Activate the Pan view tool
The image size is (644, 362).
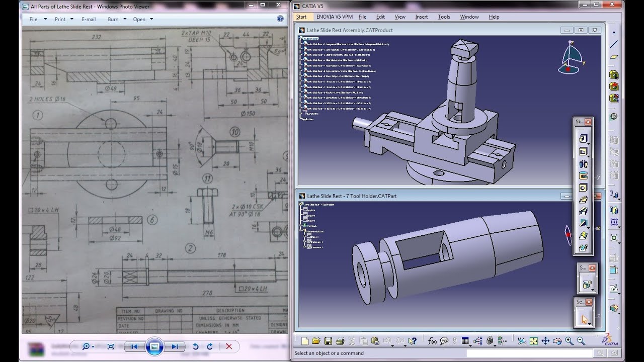[545, 341]
